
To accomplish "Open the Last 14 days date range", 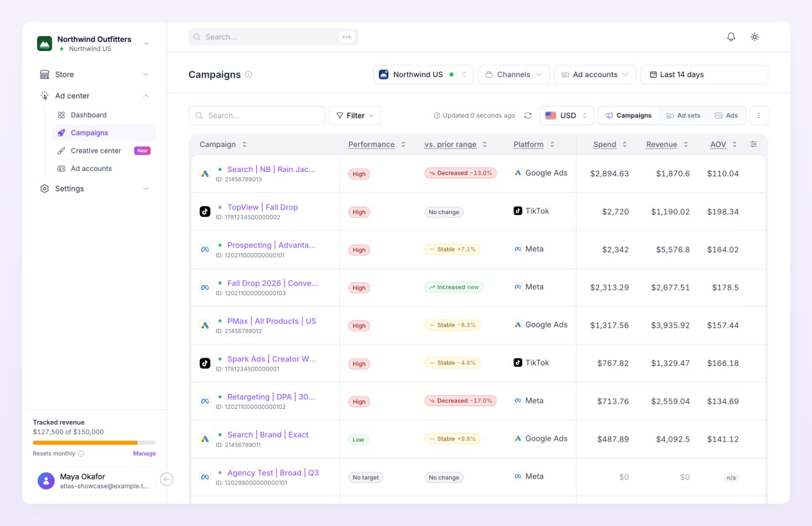I will click(x=704, y=74).
